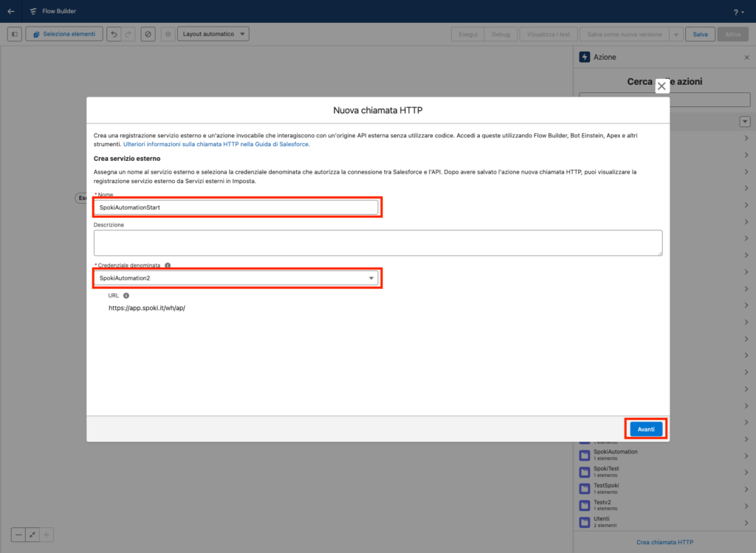
Task: Open the Credenziale denominata dropdown
Action: (x=236, y=278)
